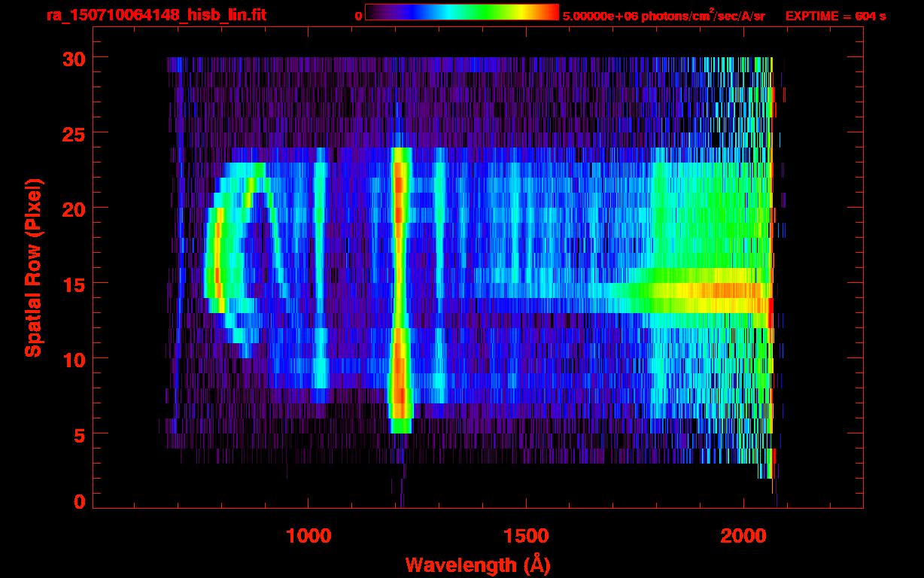Viewport: 924px width, 578px height.
Task: Click the filename title ra_150710064148_hisb_lin.fit
Action: pos(156,15)
